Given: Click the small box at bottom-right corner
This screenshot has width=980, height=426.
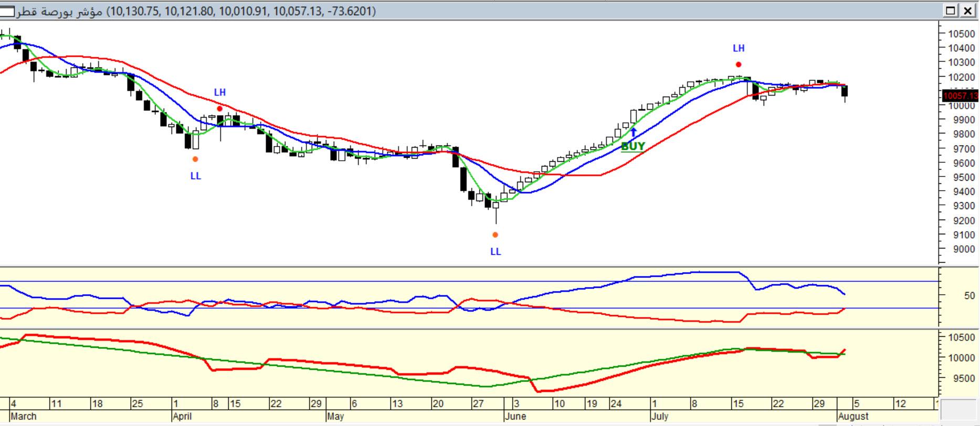Looking at the screenshot, I should pos(958,410).
